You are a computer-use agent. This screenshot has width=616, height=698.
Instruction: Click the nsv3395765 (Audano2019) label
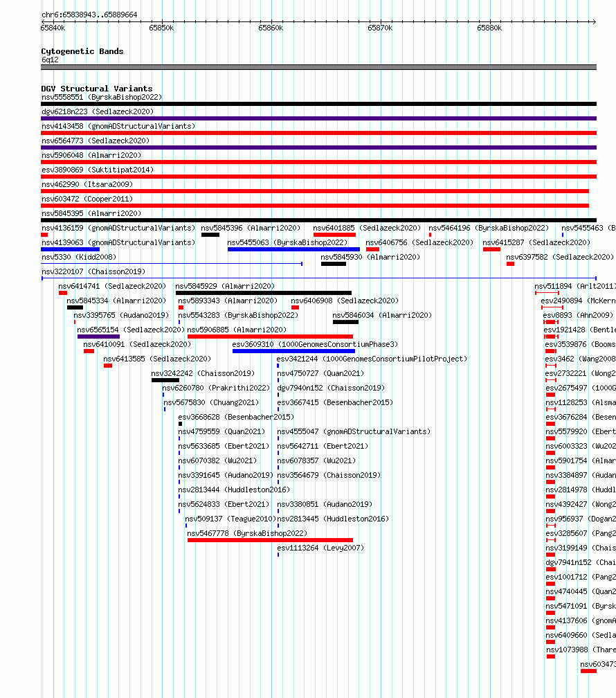(121, 315)
